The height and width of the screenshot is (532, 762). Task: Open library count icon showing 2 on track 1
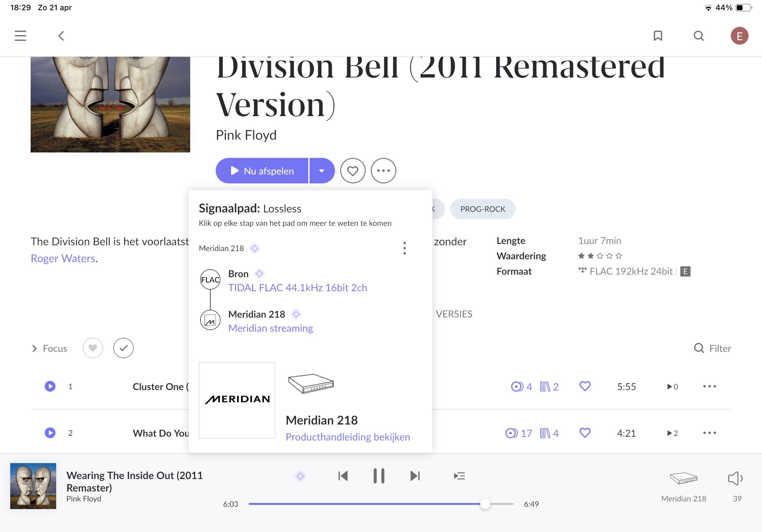pos(549,387)
